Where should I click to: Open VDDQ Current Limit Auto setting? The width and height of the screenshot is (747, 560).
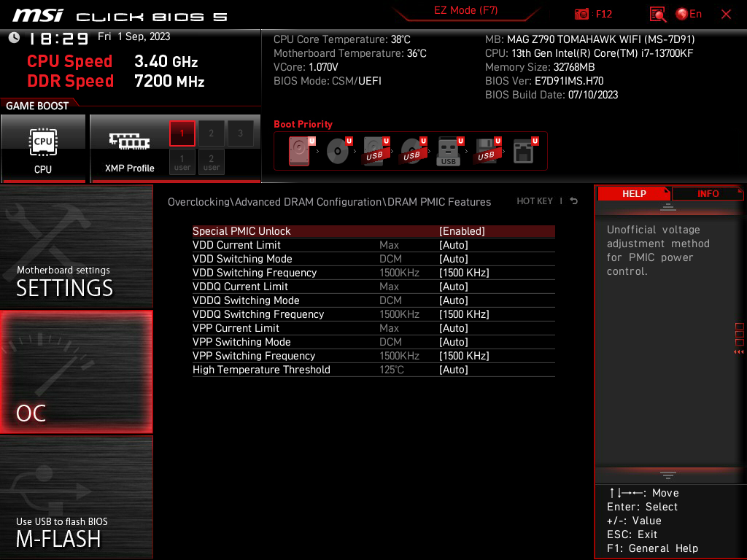(x=454, y=286)
